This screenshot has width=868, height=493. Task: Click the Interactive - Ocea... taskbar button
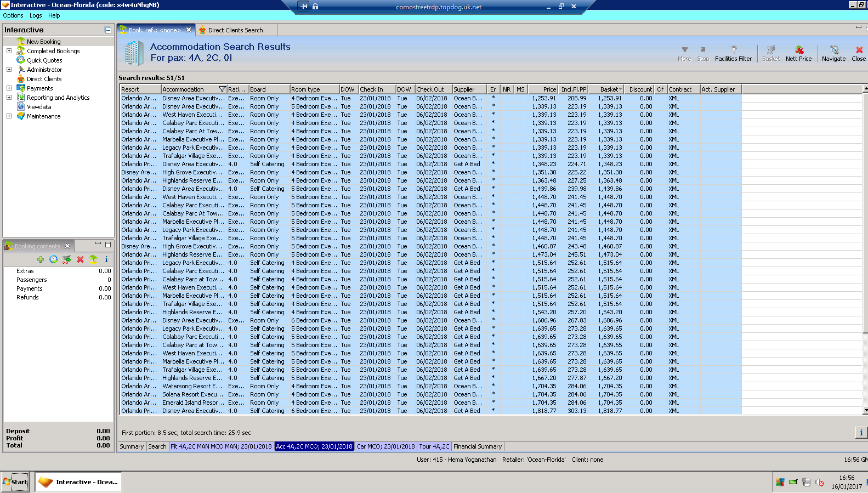point(78,482)
